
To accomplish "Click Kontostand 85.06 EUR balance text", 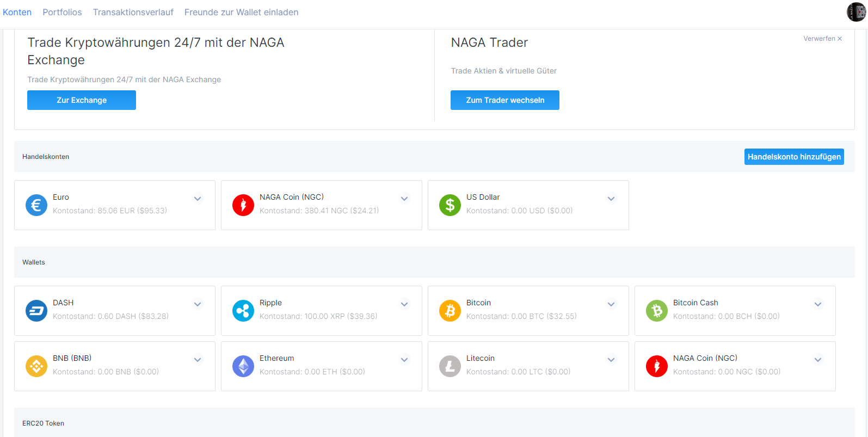I will [x=110, y=211].
